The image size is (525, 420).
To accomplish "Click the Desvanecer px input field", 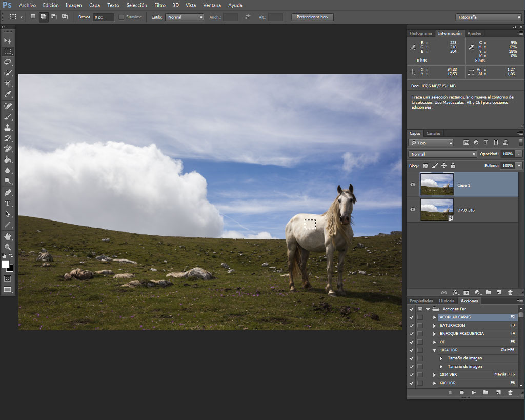I will 104,17.
